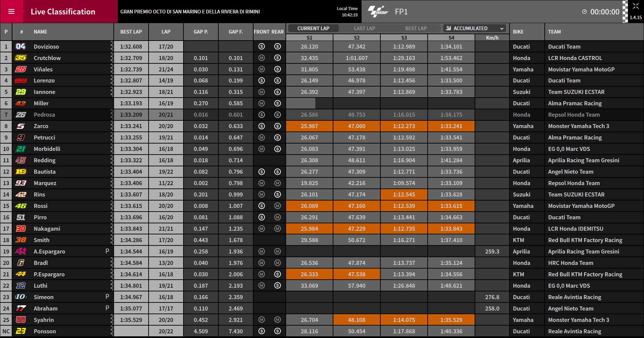Click the session timer clock icon
This screenshot has height=338, width=644.
point(584,12)
